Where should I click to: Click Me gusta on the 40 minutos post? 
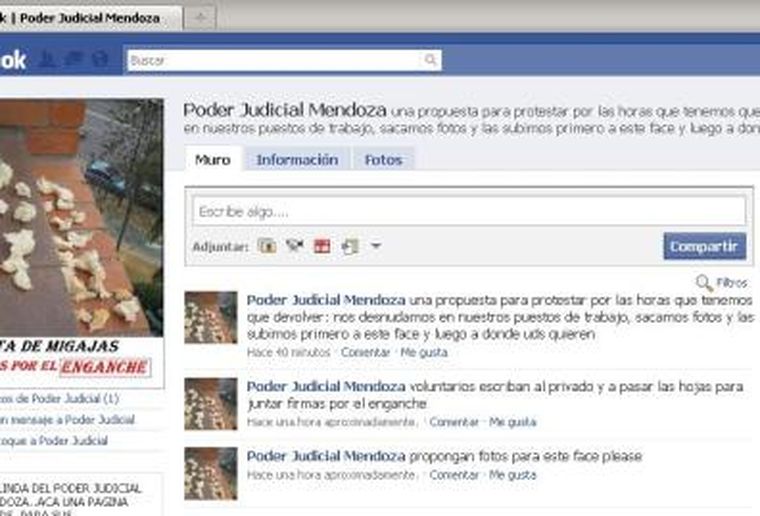(424, 352)
